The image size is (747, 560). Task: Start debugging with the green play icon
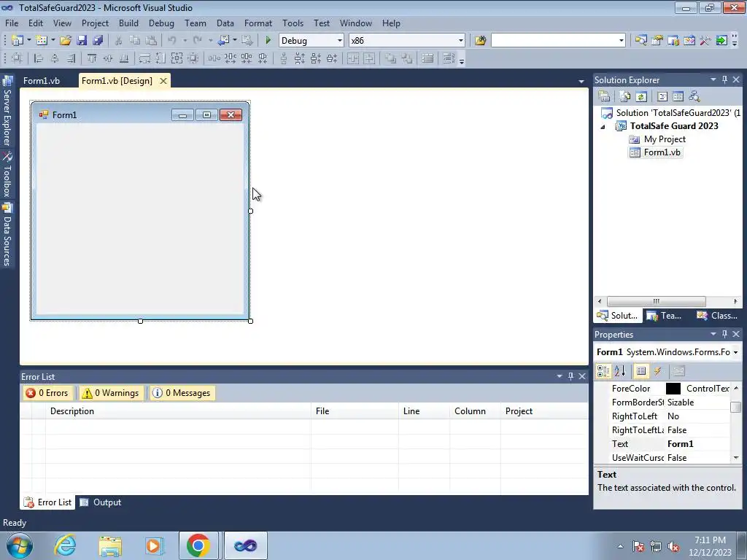268,41
